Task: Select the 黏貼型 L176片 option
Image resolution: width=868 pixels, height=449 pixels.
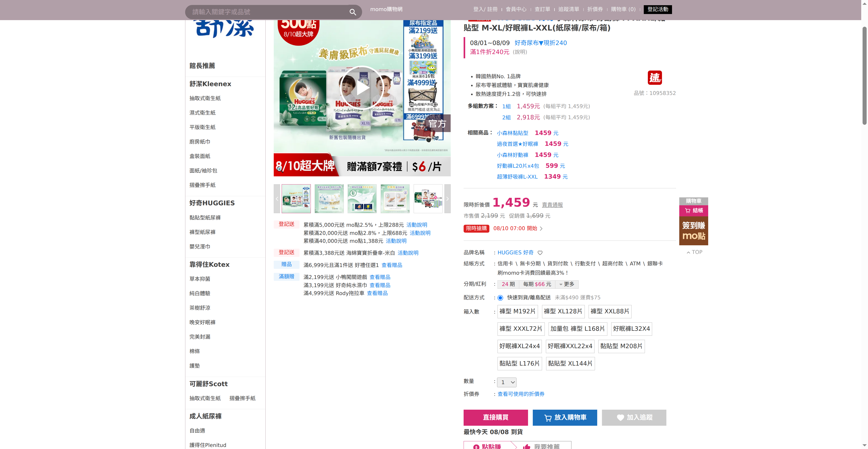Action: click(x=520, y=364)
